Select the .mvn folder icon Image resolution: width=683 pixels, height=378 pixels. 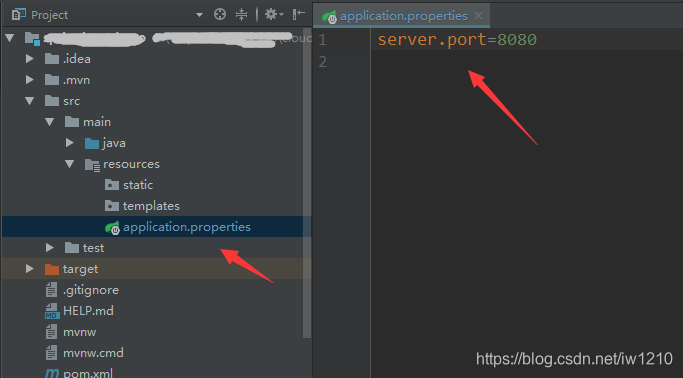click(52, 80)
